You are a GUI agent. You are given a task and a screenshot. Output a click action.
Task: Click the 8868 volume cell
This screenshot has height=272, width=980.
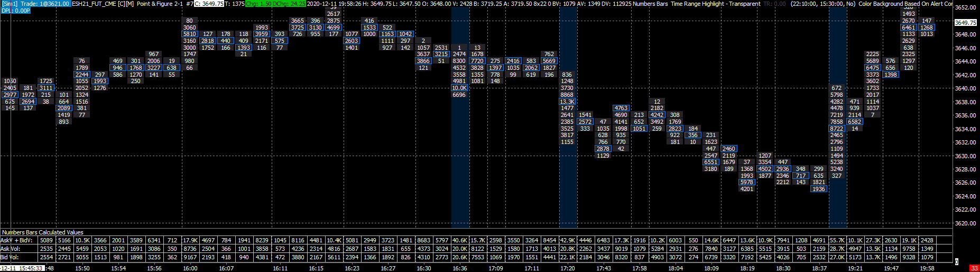[567, 95]
